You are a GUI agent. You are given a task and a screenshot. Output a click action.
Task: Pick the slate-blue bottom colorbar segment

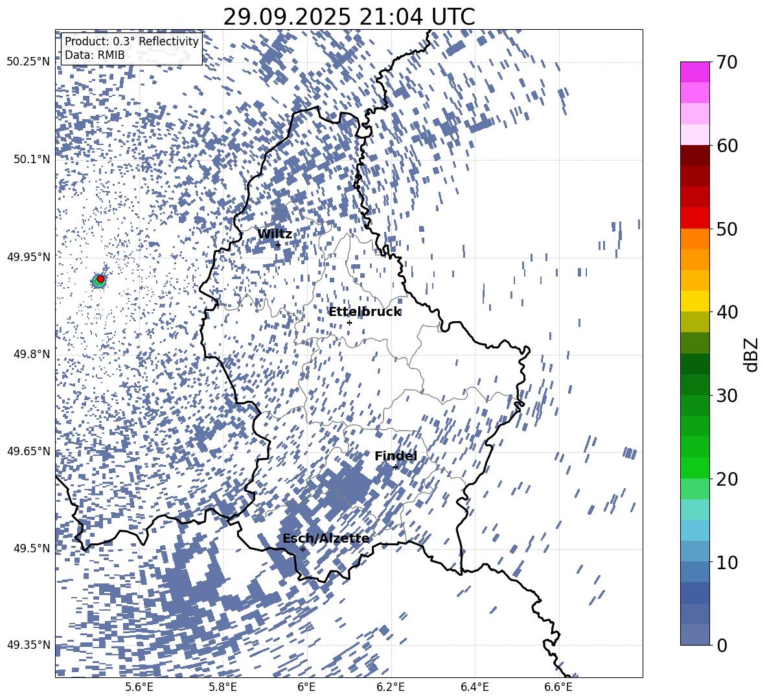(x=695, y=635)
